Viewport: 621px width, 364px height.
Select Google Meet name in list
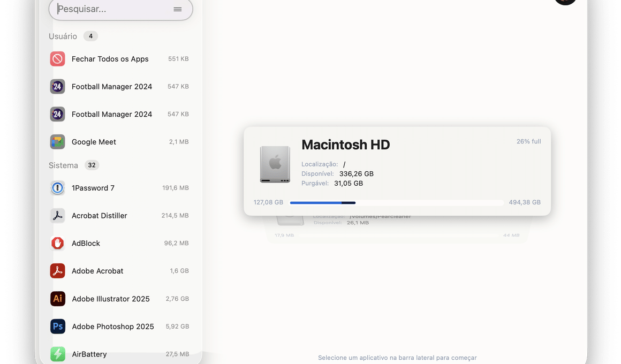click(94, 142)
